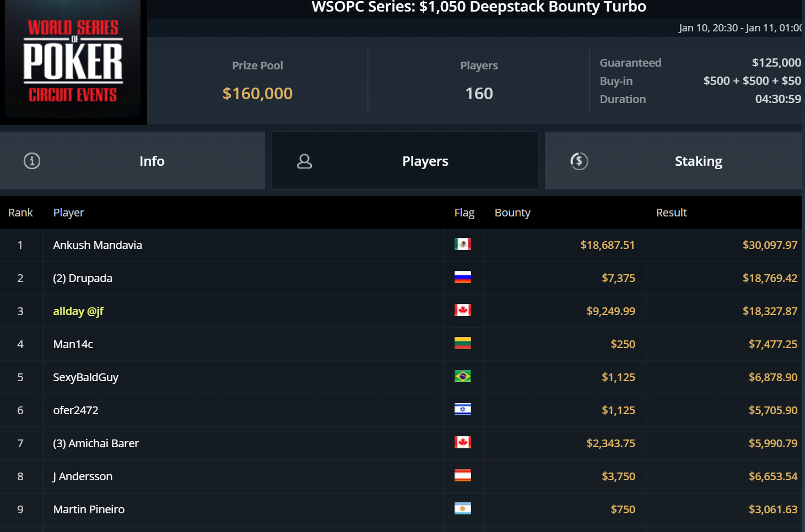Click the Info circle icon
The width and height of the screenshot is (805, 532).
point(32,161)
